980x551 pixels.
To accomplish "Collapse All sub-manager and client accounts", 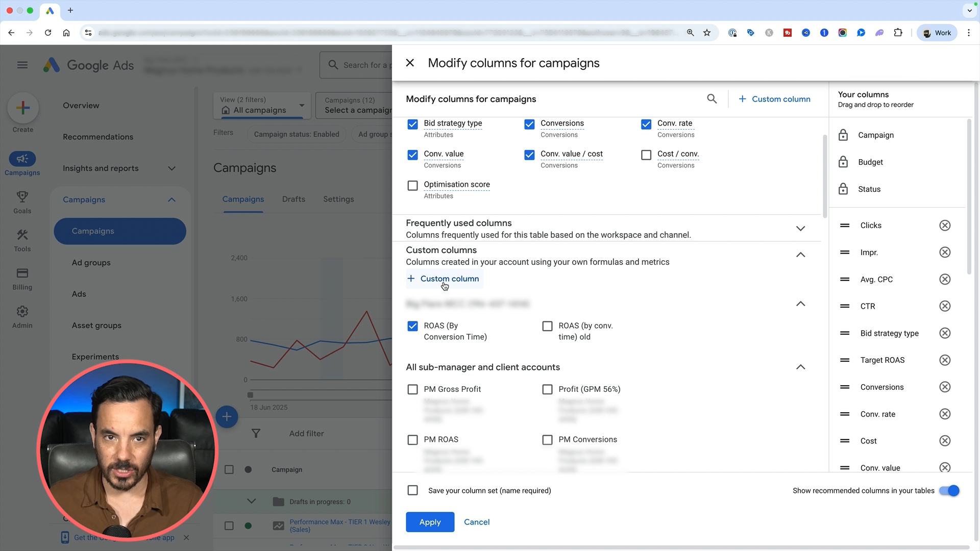I will tap(800, 367).
